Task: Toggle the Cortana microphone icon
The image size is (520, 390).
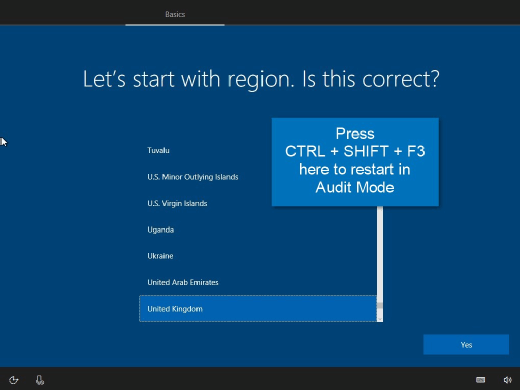Action: click(40, 380)
